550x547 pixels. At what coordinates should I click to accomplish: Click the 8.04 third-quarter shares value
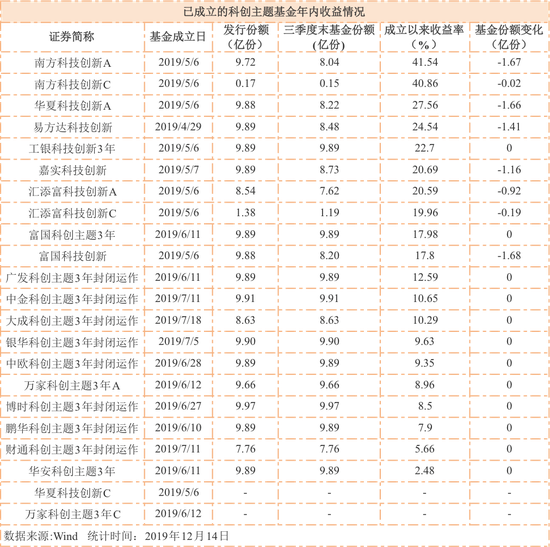click(x=329, y=62)
